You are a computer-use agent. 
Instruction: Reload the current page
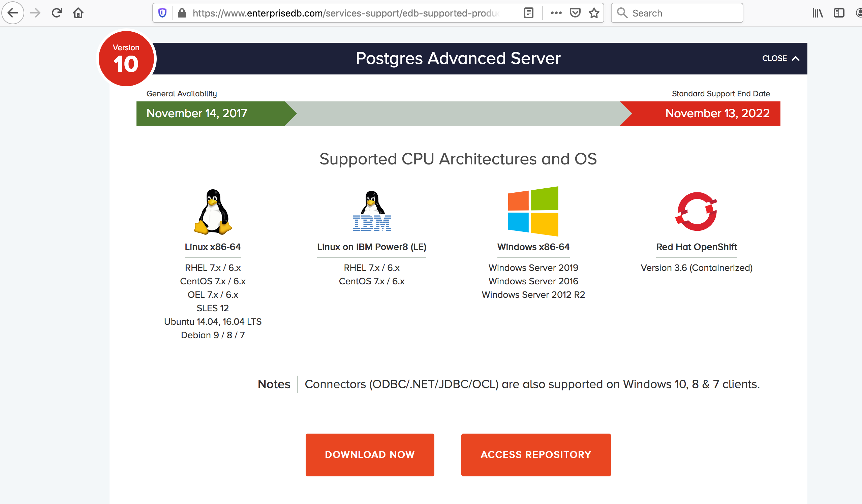(x=57, y=13)
